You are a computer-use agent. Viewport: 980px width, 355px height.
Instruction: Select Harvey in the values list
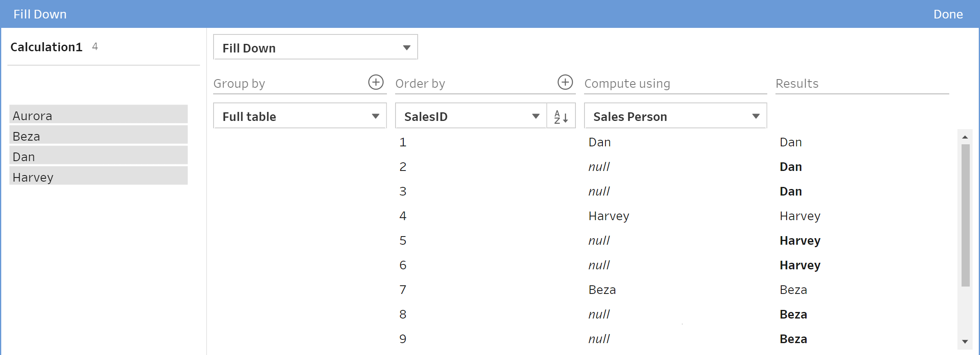pos(98,177)
